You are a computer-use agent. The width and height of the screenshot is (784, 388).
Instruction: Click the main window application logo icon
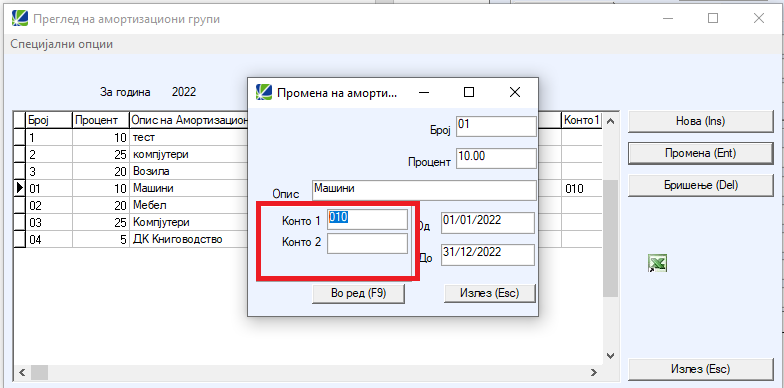click(x=20, y=18)
